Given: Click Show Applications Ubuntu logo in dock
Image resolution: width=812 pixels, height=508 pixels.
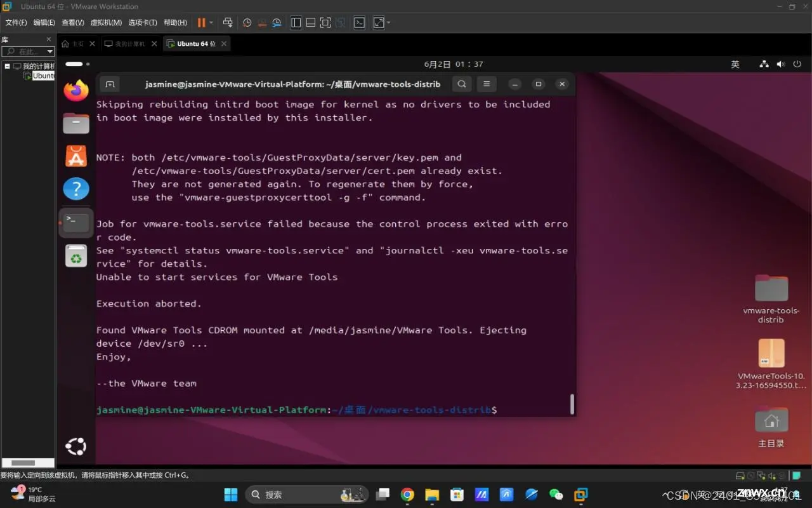Looking at the screenshot, I should click(x=76, y=446).
